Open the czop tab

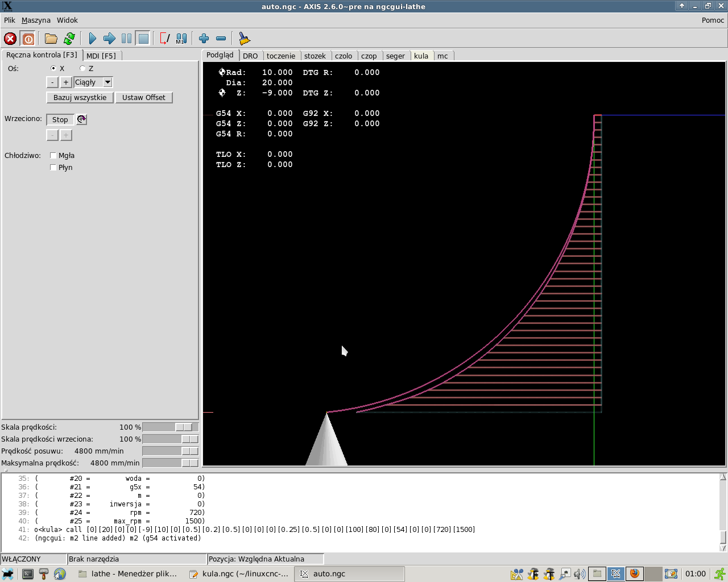tap(369, 56)
